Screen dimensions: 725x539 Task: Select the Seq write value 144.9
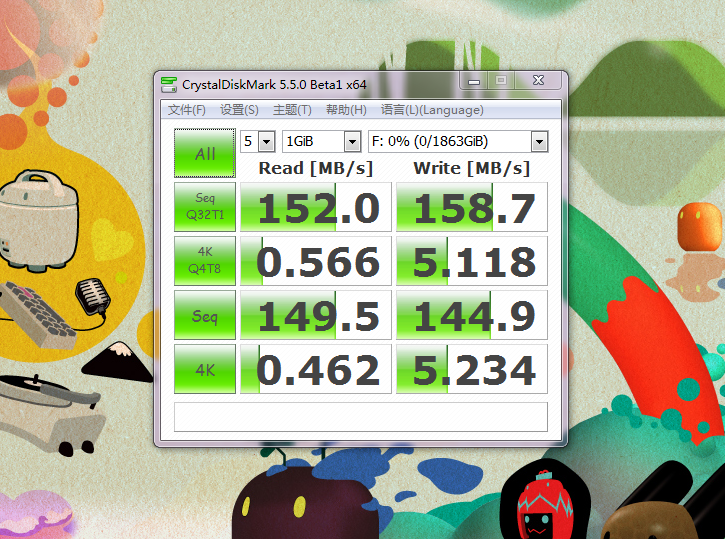472,315
